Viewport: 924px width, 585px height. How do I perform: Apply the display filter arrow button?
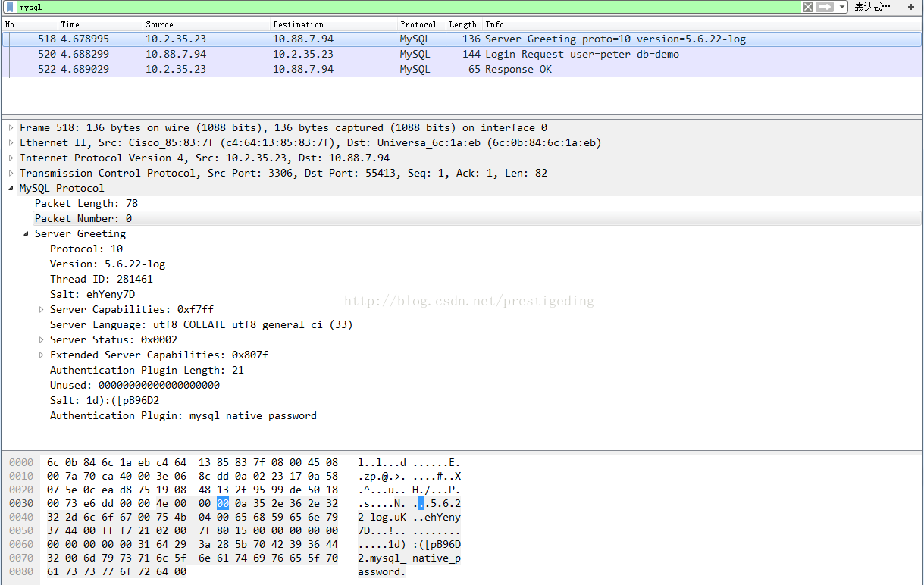click(x=825, y=7)
